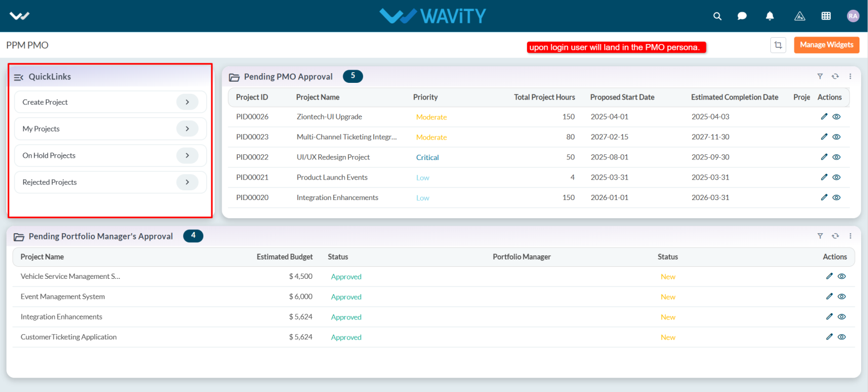Open the notifications bell

[x=770, y=16]
